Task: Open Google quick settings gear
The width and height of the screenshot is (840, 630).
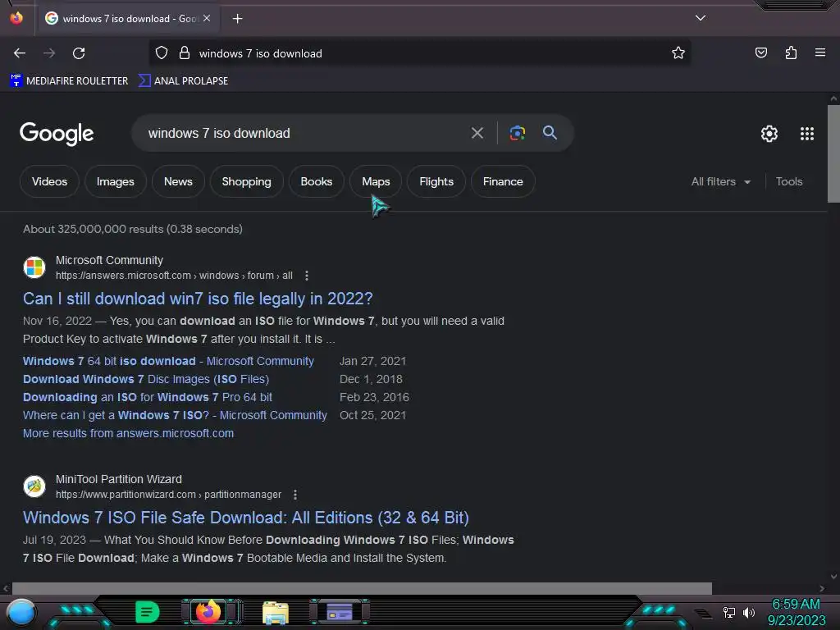Action: point(769,134)
